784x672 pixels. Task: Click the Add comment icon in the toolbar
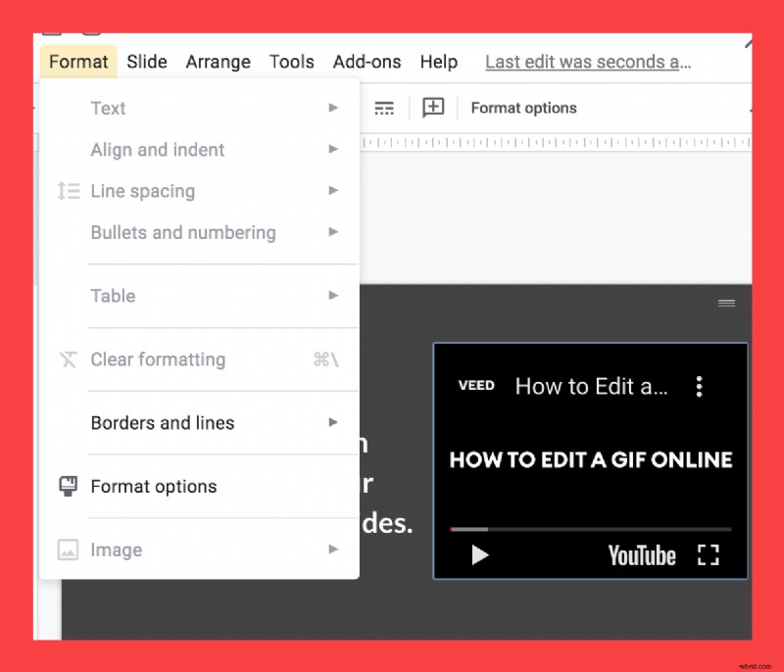pyautogui.click(x=432, y=108)
